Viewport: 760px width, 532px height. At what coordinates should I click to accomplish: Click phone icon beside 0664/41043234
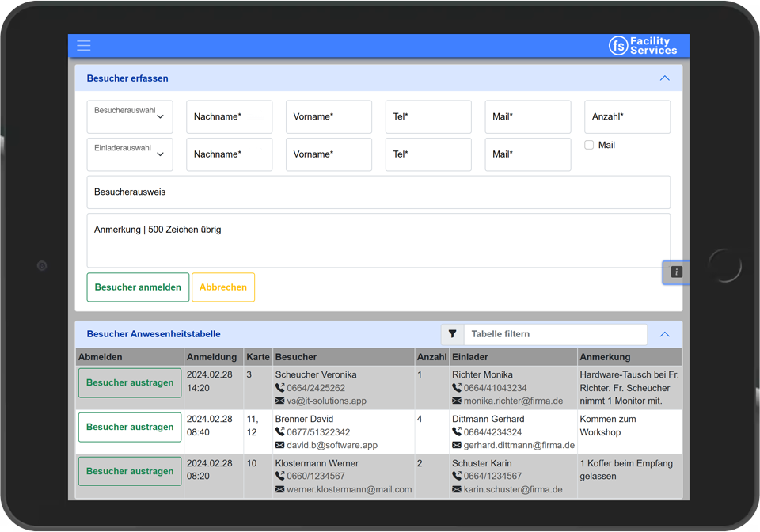point(457,388)
